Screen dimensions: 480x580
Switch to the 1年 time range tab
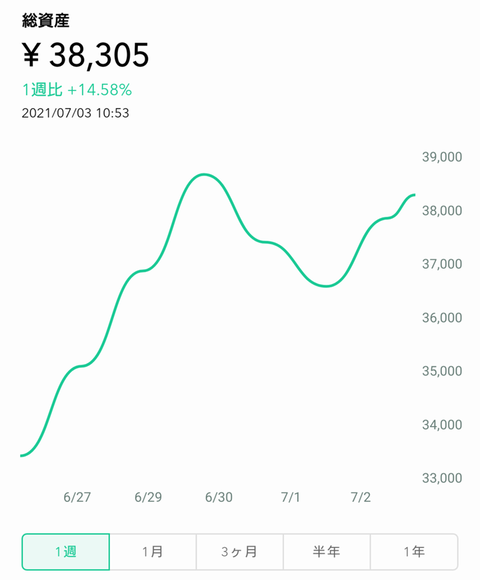click(414, 552)
